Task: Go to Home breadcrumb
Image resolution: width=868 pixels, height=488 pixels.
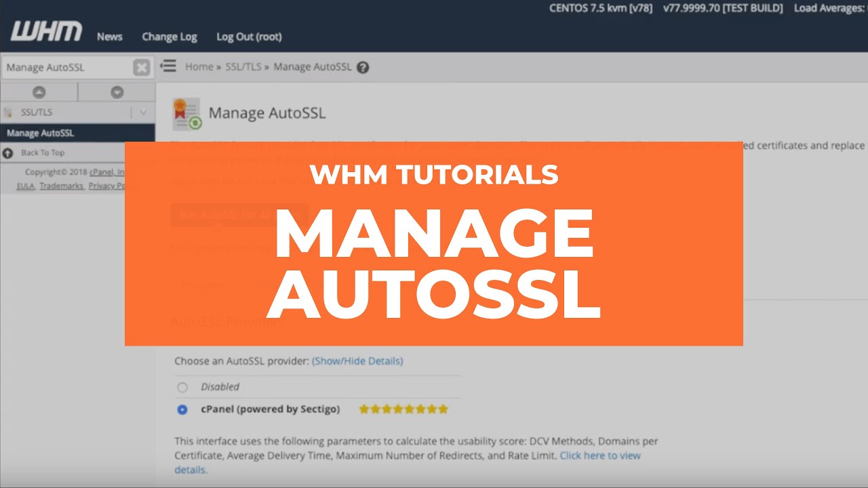Action: point(199,66)
